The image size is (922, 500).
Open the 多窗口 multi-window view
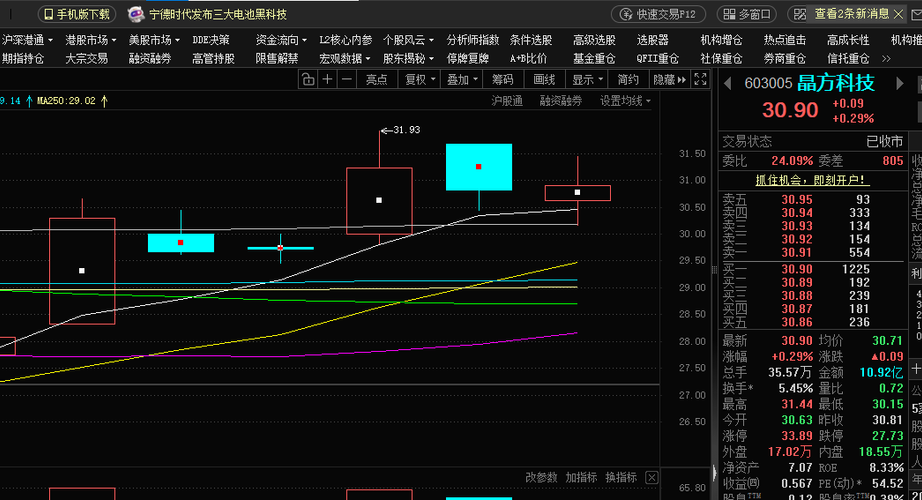(x=747, y=14)
